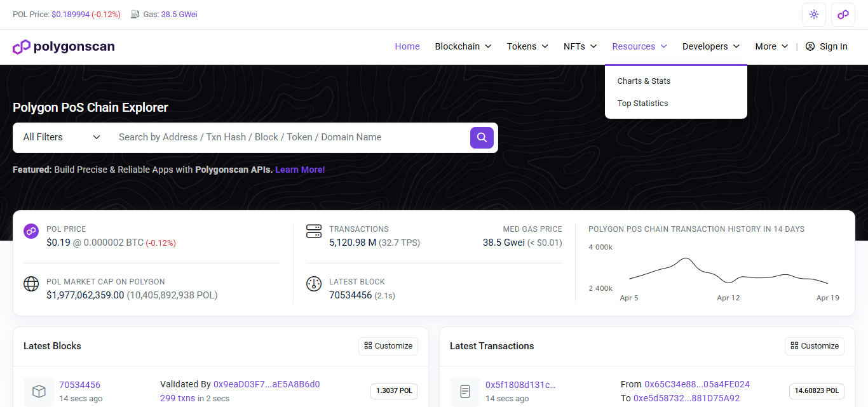Click the latest block gauge icon
Viewport: 868px width, 407px height.
(x=314, y=284)
